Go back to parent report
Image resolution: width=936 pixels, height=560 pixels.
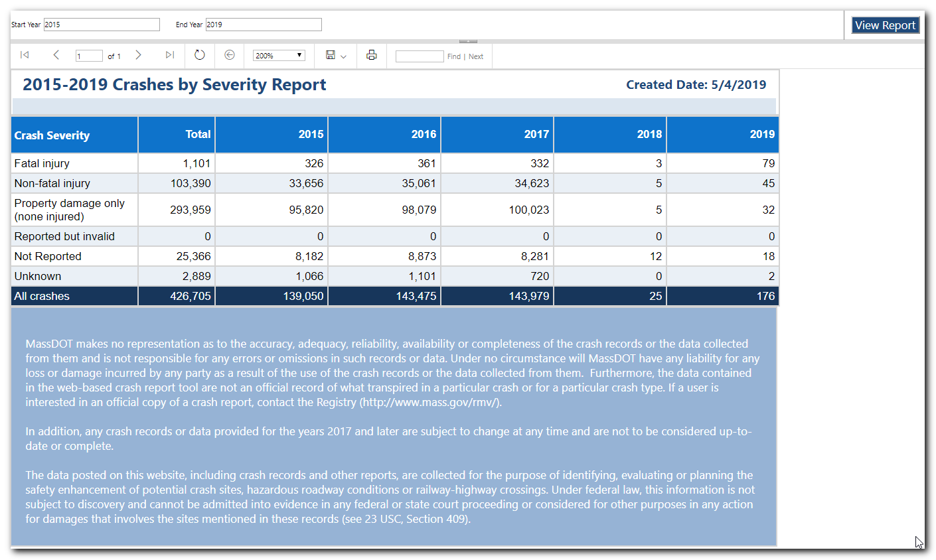230,55
